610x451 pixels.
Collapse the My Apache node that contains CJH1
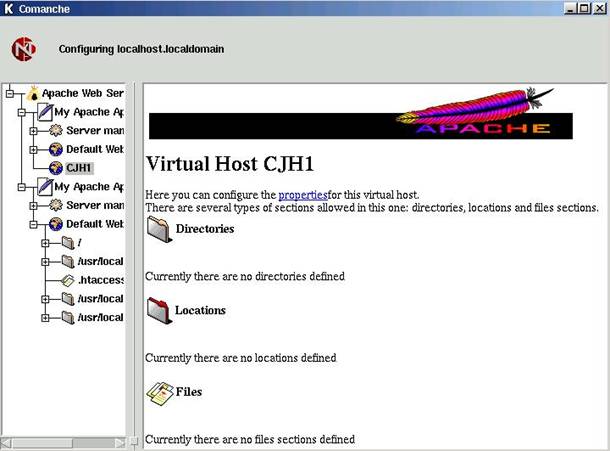point(22,112)
